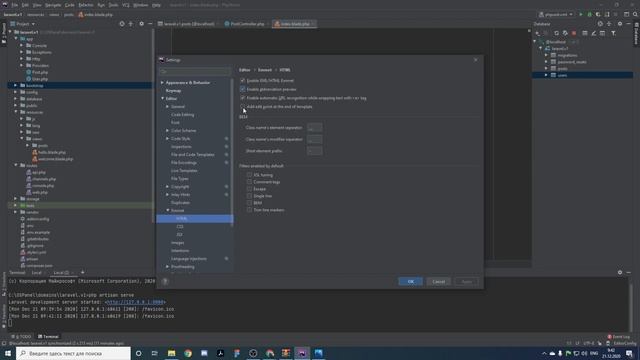Switch to index.blade.php editor tab
Image resolution: width=640 pixels, height=360 pixels.
(x=294, y=24)
